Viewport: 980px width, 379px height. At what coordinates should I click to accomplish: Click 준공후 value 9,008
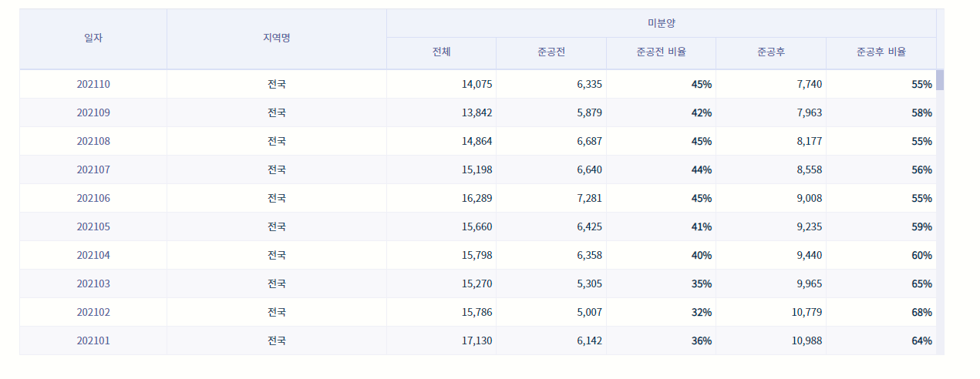(x=810, y=198)
